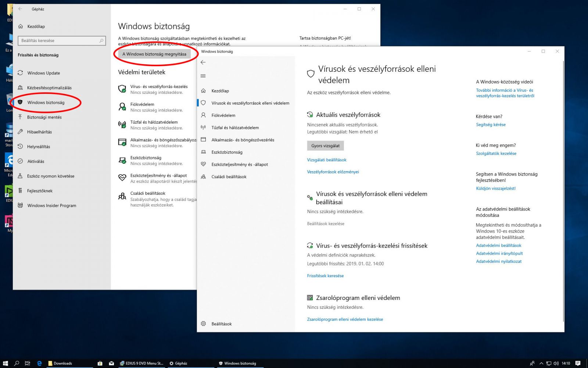Open További információ a Vírus- és veszélyforrás-kezelés link
Screen dimensions: 588x368
505,93
